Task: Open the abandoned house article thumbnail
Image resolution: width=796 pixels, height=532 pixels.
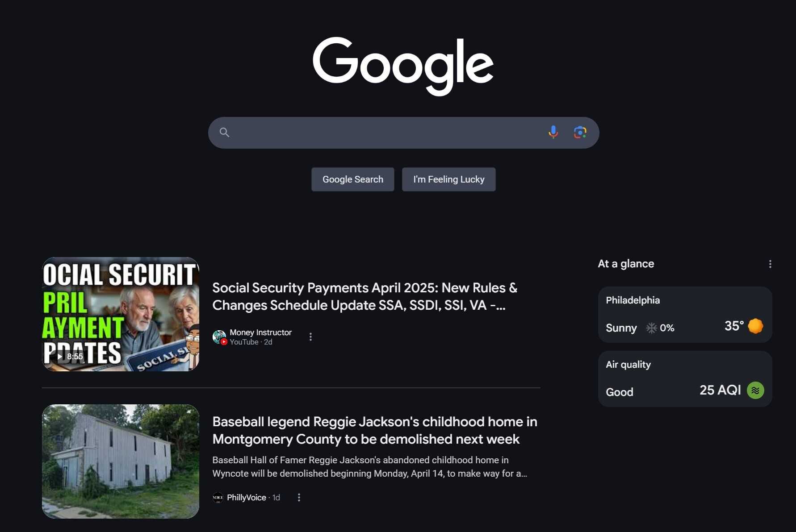Action: click(121, 461)
